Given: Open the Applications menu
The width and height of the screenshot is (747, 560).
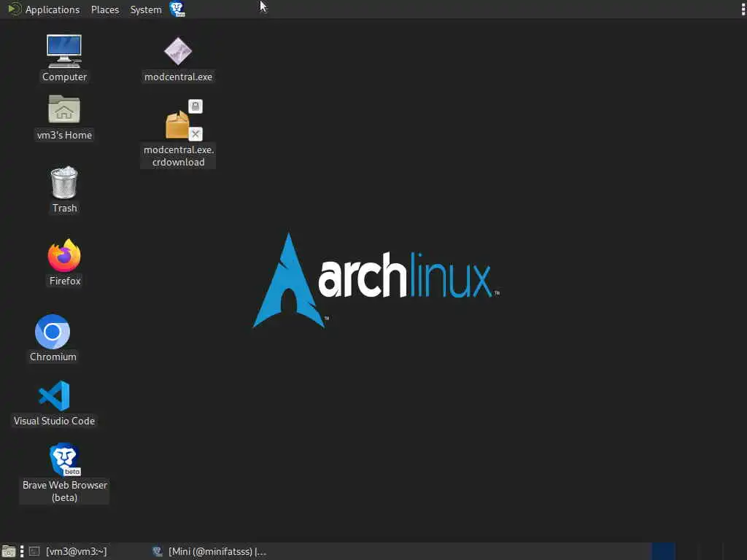Looking at the screenshot, I should [x=44, y=9].
